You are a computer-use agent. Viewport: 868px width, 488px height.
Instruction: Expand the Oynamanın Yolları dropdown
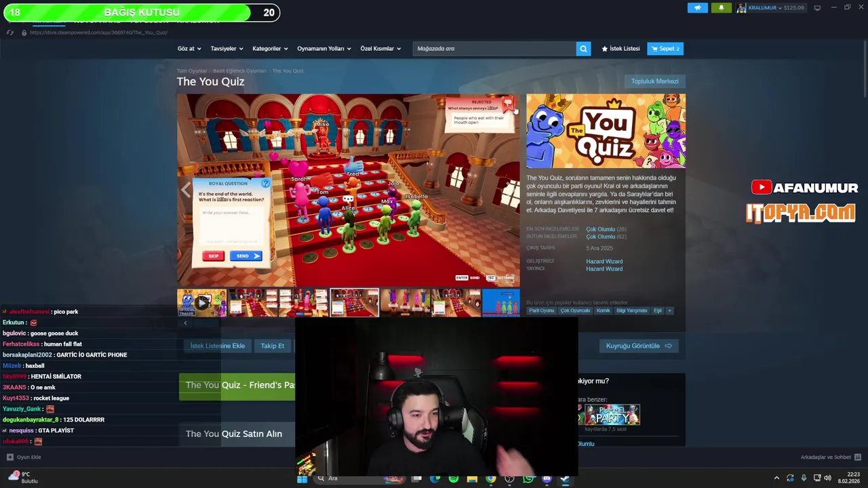pyautogui.click(x=324, y=49)
